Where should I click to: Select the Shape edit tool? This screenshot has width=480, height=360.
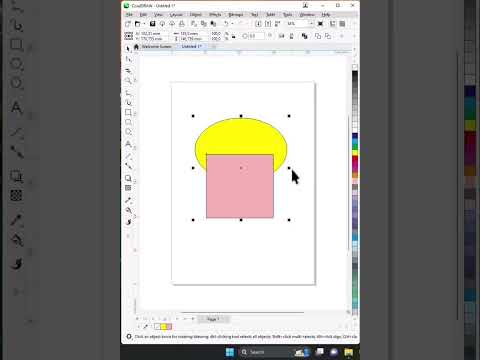coord(128,59)
